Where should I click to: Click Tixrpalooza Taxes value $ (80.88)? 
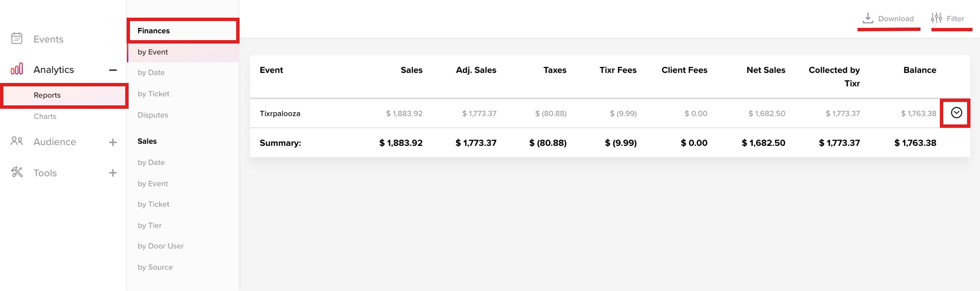coord(551,114)
